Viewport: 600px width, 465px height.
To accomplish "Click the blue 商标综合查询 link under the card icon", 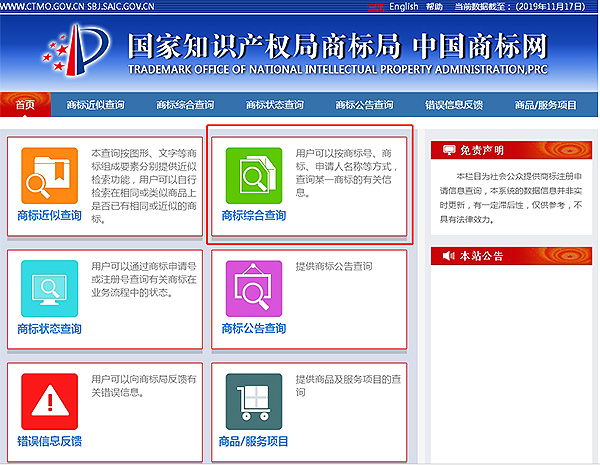I will click(254, 215).
